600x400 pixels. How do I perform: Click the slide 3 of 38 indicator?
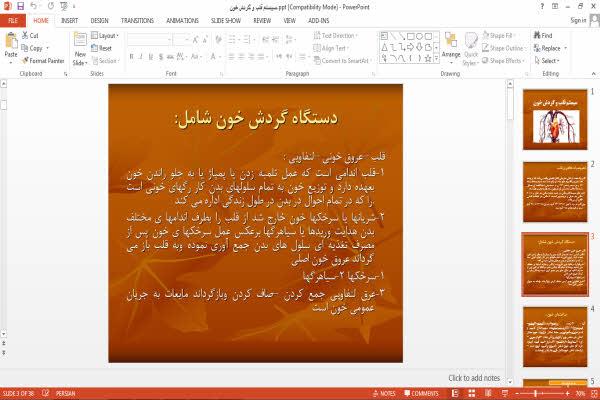(18, 393)
